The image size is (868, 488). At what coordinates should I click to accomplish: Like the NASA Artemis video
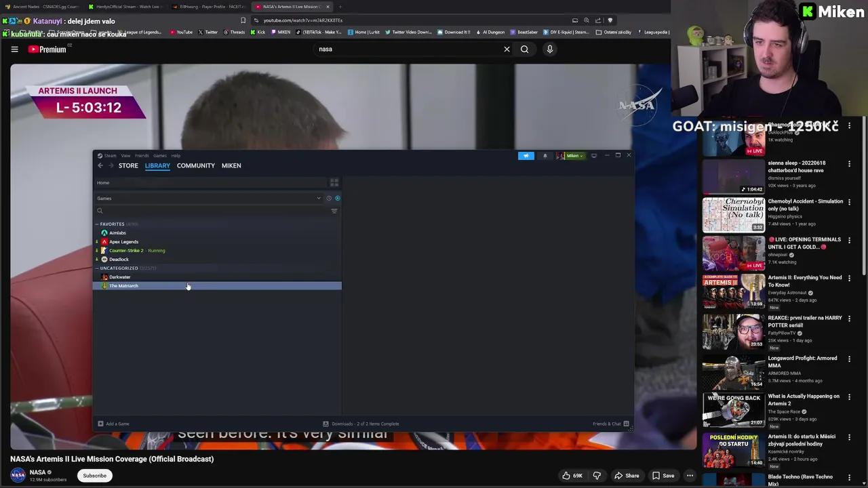tap(572, 476)
